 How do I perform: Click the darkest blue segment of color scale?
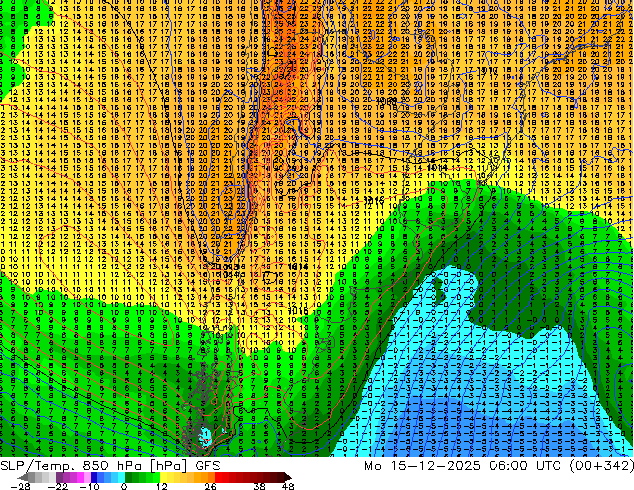tap(94, 477)
